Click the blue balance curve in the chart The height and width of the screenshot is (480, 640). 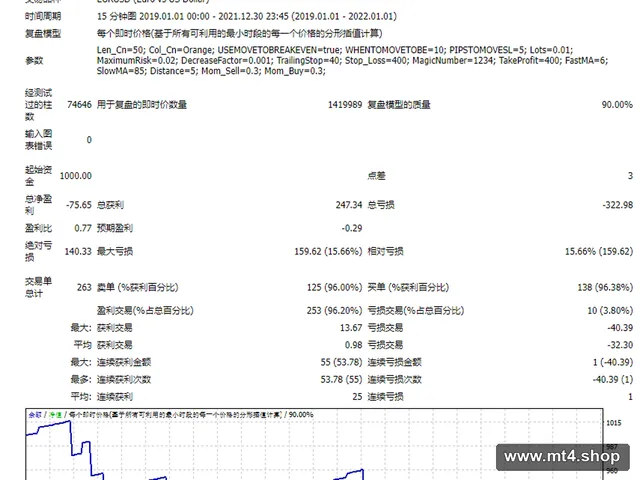(x=71, y=437)
